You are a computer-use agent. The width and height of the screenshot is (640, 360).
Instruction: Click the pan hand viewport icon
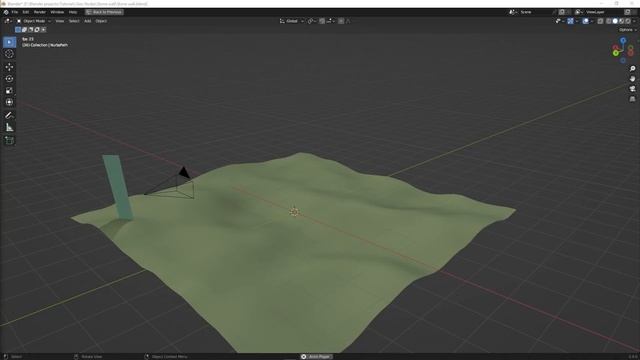[632, 79]
